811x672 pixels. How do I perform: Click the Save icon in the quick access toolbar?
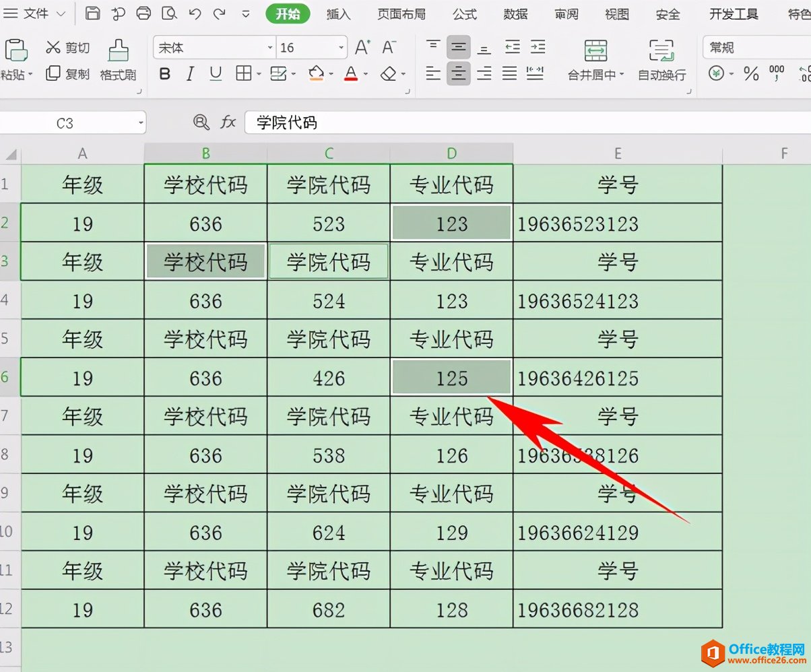coord(93,13)
